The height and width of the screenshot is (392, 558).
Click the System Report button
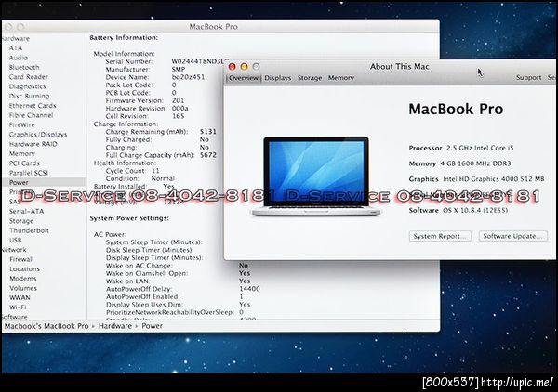pyautogui.click(x=440, y=236)
